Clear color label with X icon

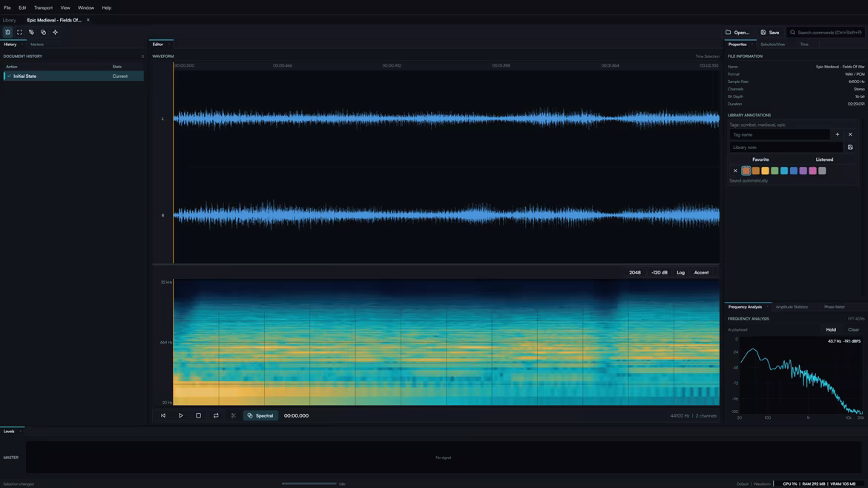click(735, 171)
